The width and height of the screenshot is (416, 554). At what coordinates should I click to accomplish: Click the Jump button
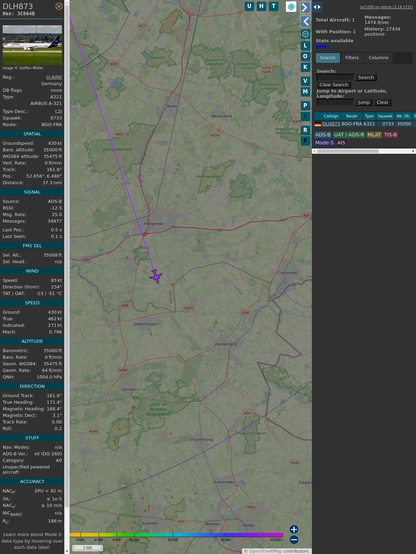[364, 102]
